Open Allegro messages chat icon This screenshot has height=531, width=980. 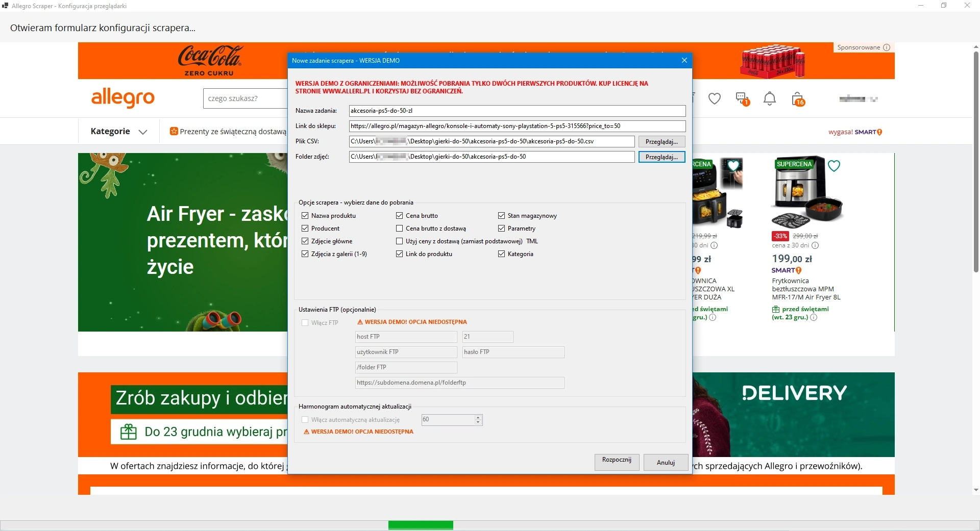click(742, 98)
